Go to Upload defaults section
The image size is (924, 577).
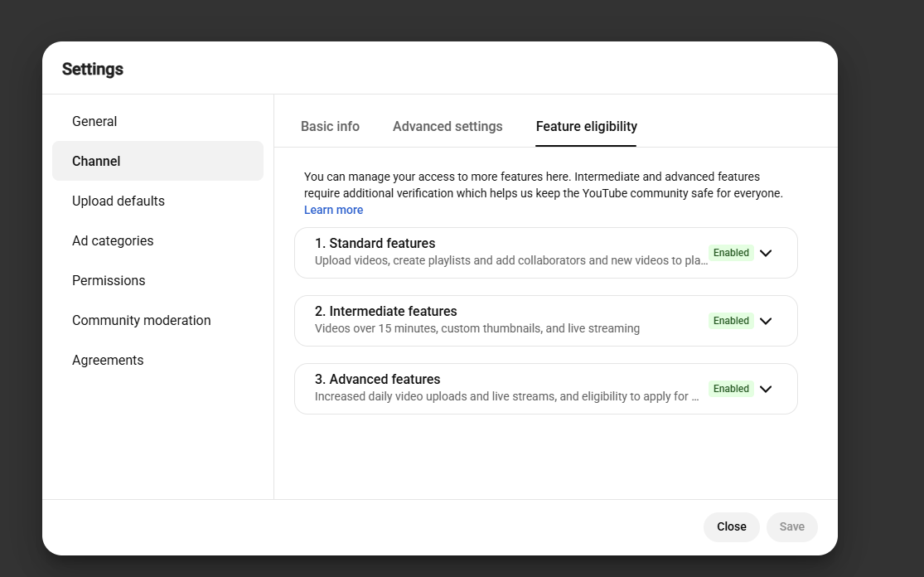click(x=158, y=201)
